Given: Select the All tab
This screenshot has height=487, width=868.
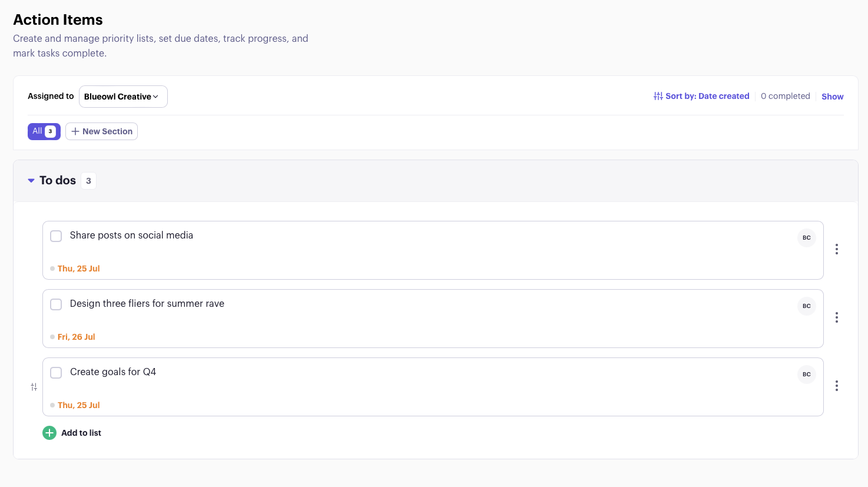Looking at the screenshot, I should tap(44, 131).
